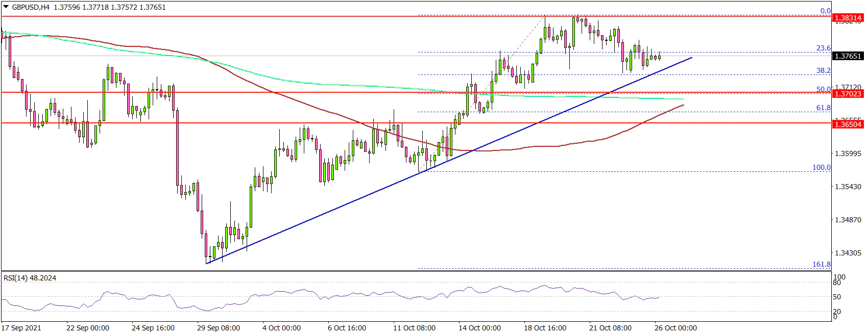Click the dropdown triangle beside GBPUSD,H4

coord(6,7)
